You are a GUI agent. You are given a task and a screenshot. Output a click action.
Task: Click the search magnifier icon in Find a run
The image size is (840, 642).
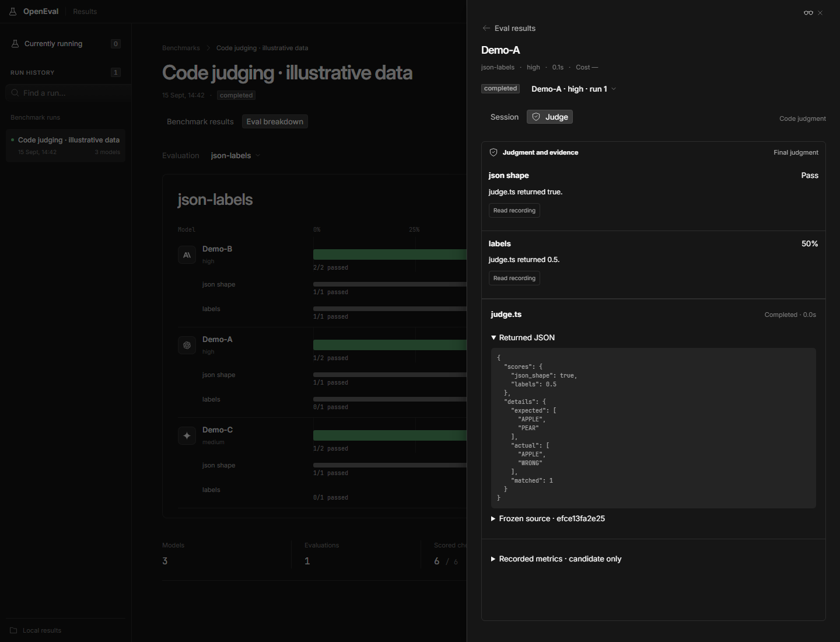pos(15,93)
